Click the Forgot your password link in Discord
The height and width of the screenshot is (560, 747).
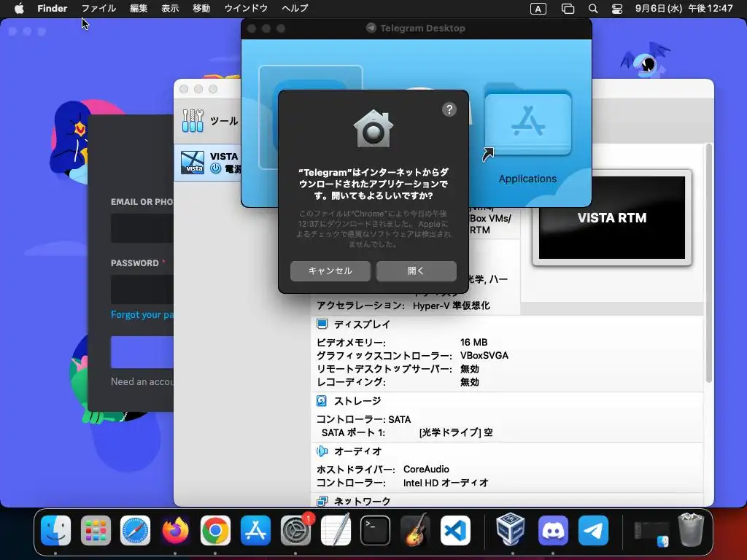142,314
